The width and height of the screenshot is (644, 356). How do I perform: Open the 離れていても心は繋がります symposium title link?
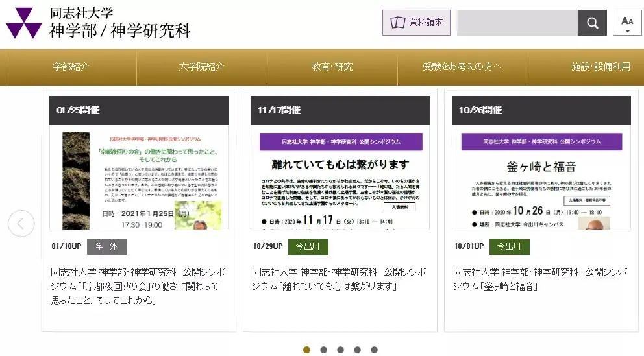pyautogui.click(x=340, y=279)
